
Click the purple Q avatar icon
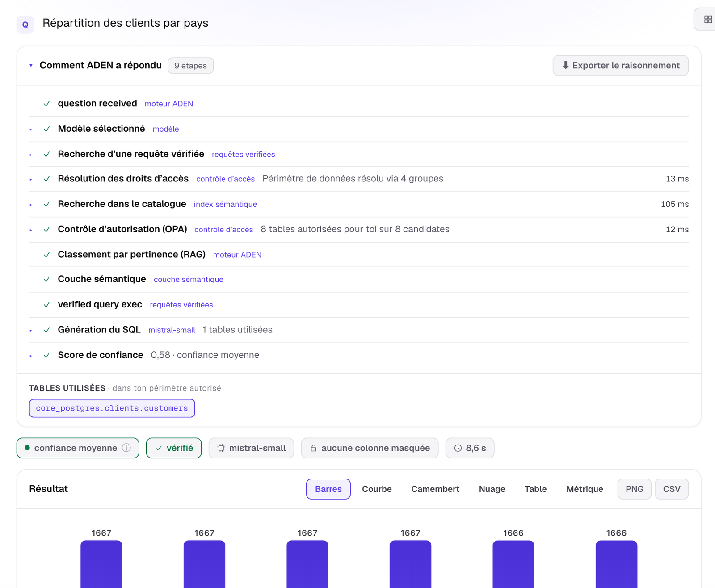tap(25, 25)
